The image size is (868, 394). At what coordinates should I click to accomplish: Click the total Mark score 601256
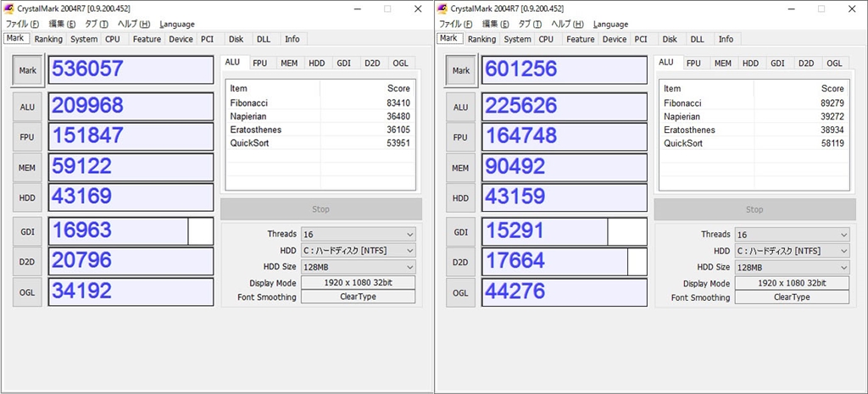click(564, 70)
